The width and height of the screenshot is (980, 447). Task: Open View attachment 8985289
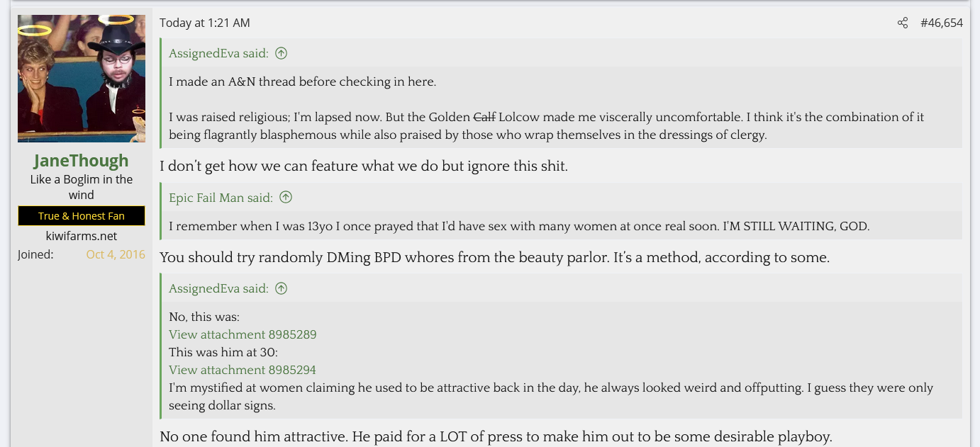[x=243, y=334]
